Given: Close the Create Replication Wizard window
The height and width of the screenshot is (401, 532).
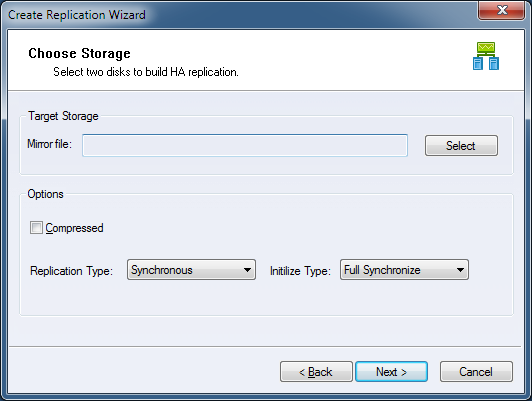Looking at the screenshot, I should click(x=501, y=10).
